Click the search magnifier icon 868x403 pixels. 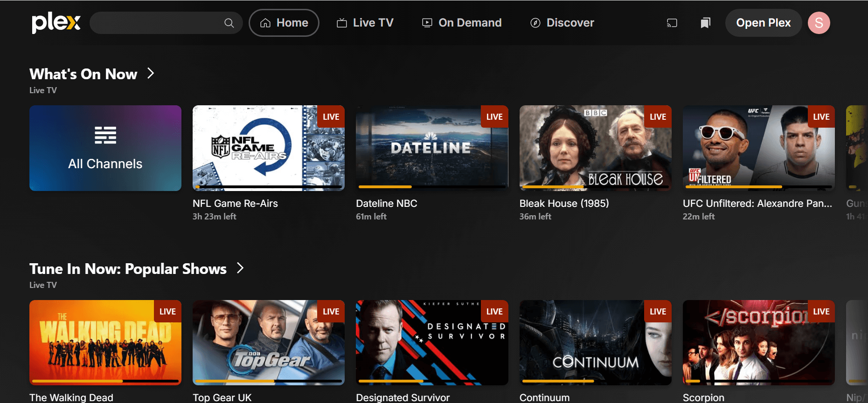[x=229, y=23]
